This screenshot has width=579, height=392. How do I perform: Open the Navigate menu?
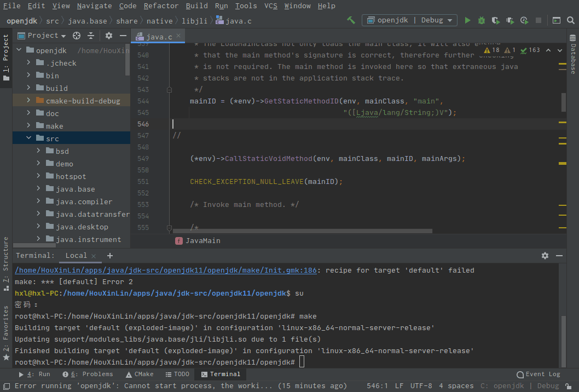coord(94,6)
